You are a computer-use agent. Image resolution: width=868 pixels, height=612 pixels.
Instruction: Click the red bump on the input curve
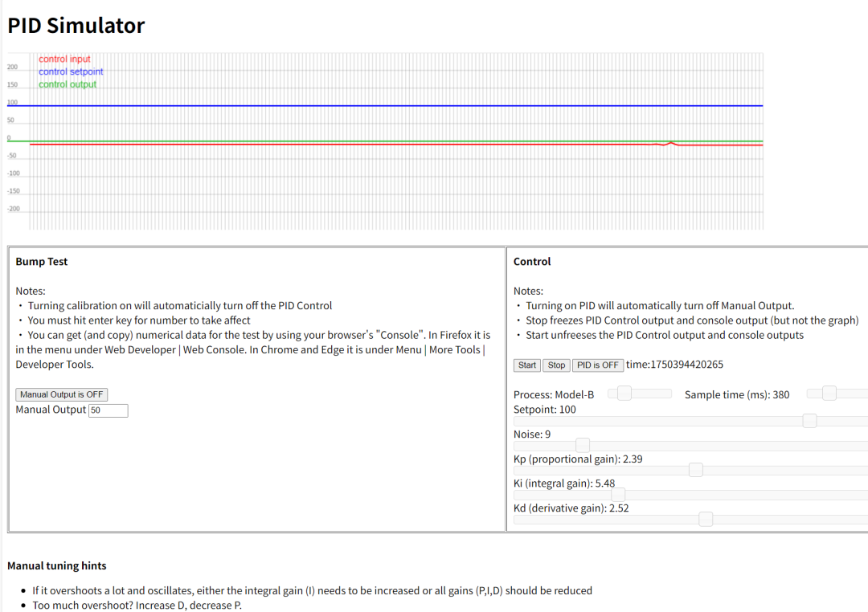click(x=670, y=143)
